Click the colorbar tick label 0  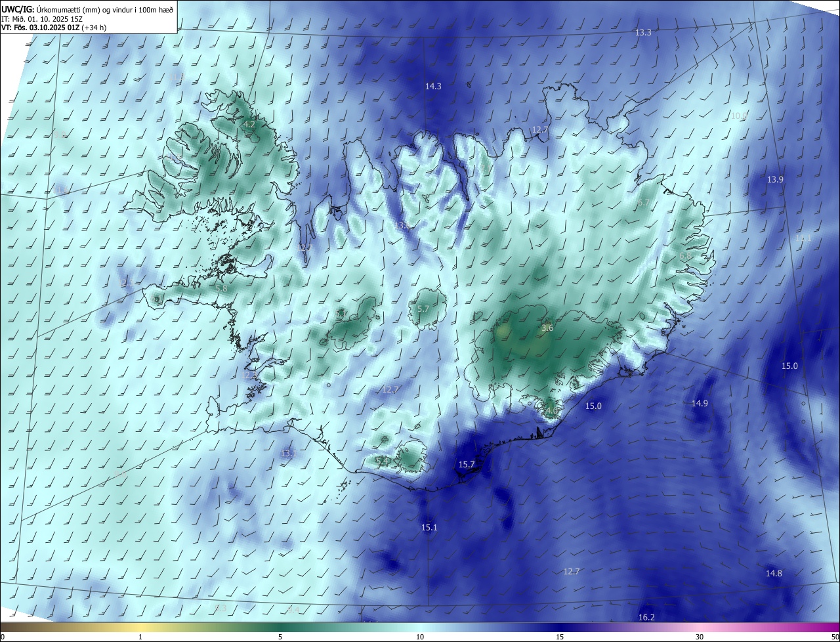tap(3, 637)
